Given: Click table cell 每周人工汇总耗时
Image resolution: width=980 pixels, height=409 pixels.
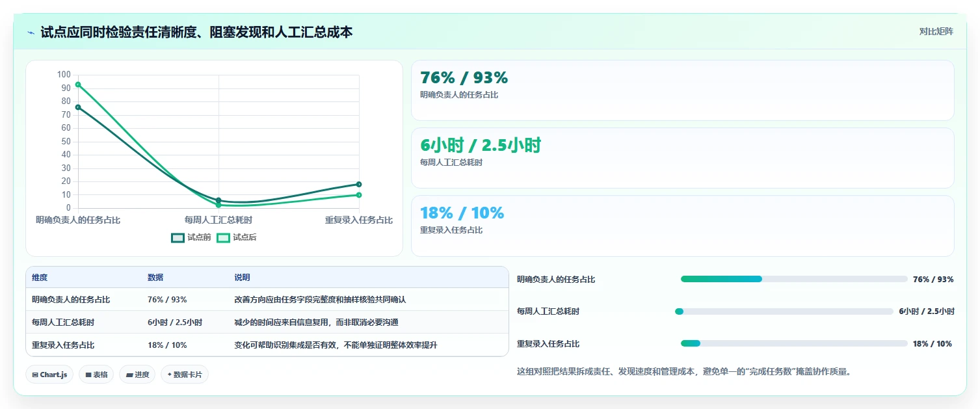Looking at the screenshot, I should tap(63, 323).
